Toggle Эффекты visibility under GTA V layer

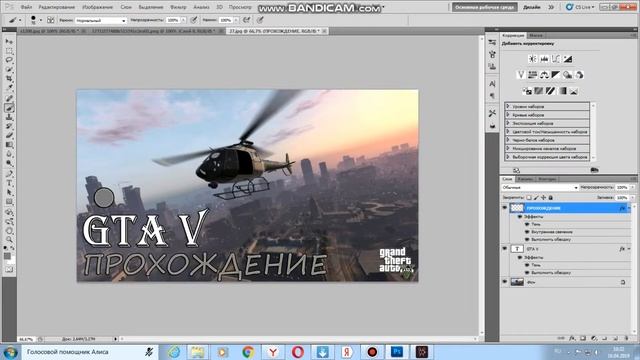(520, 258)
